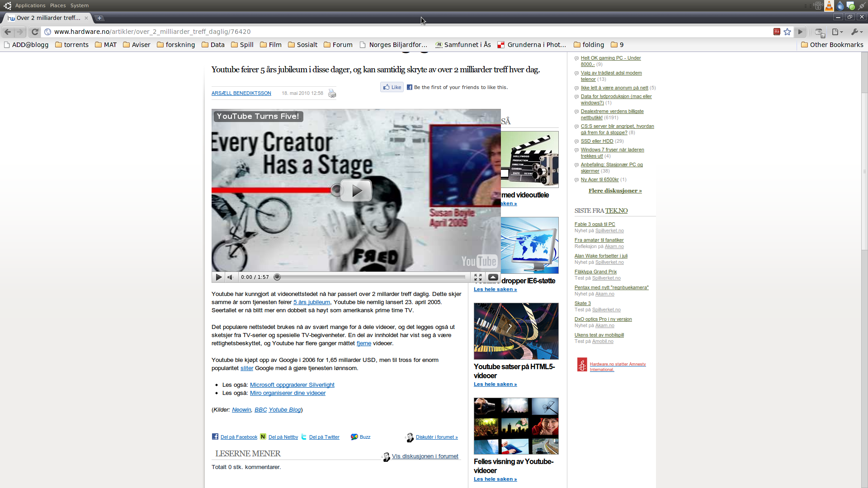The image size is (868, 488).
Task: Click the Ubuntu logo in top panel
Action: click(7, 5)
